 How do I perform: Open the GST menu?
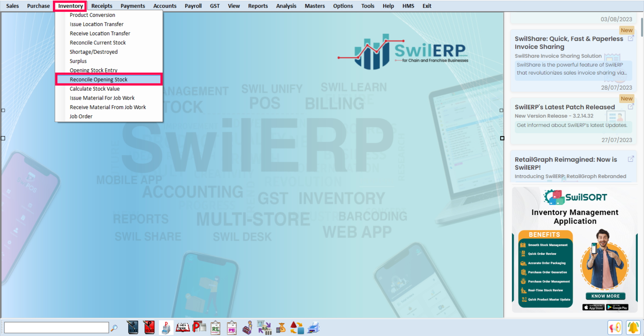(215, 6)
